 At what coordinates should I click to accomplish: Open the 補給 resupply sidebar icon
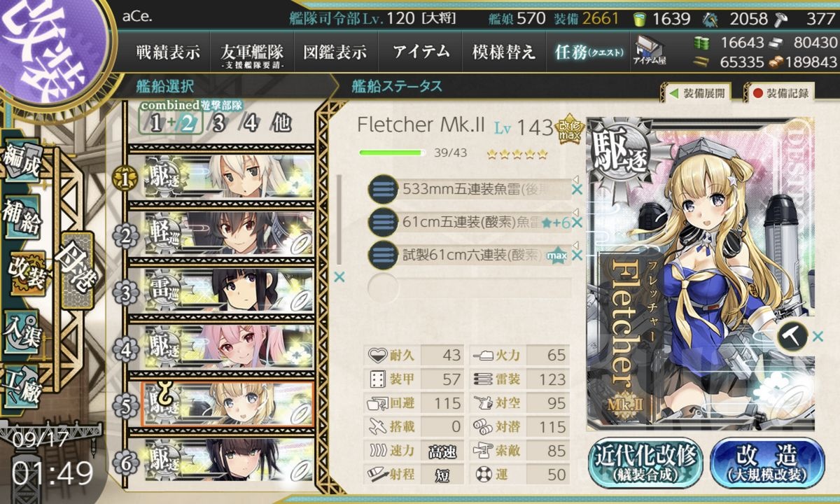pos(21,218)
